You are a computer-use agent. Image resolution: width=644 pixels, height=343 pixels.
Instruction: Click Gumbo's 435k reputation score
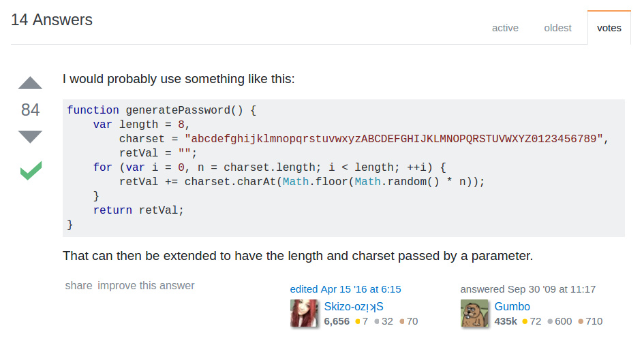tap(506, 321)
